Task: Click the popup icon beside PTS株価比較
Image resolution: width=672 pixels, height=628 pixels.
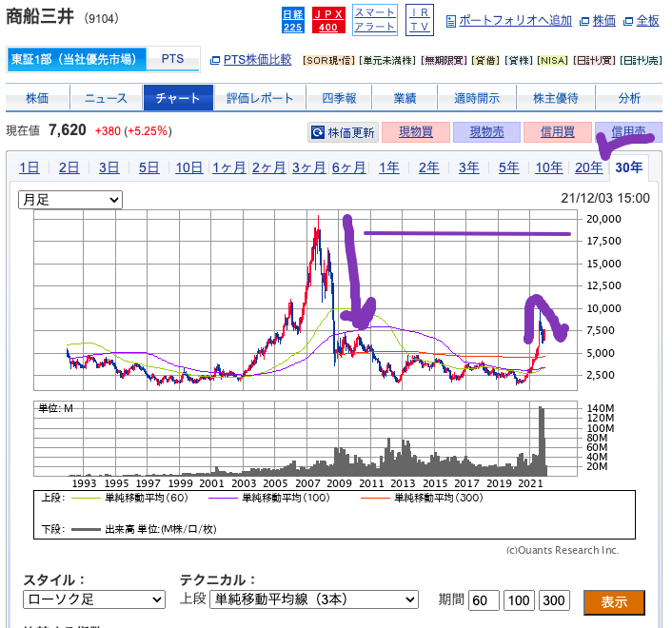Action: click(x=215, y=60)
